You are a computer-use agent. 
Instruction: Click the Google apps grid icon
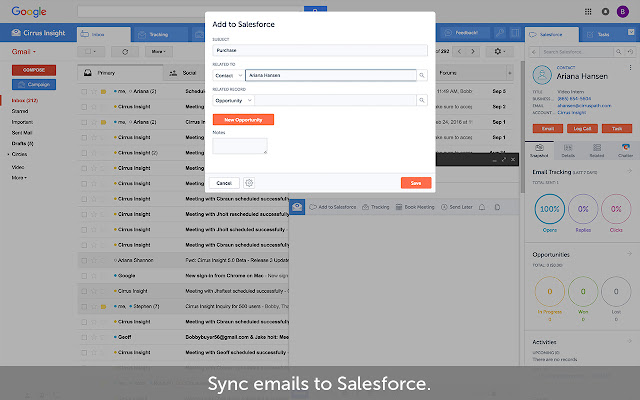tap(589, 12)
